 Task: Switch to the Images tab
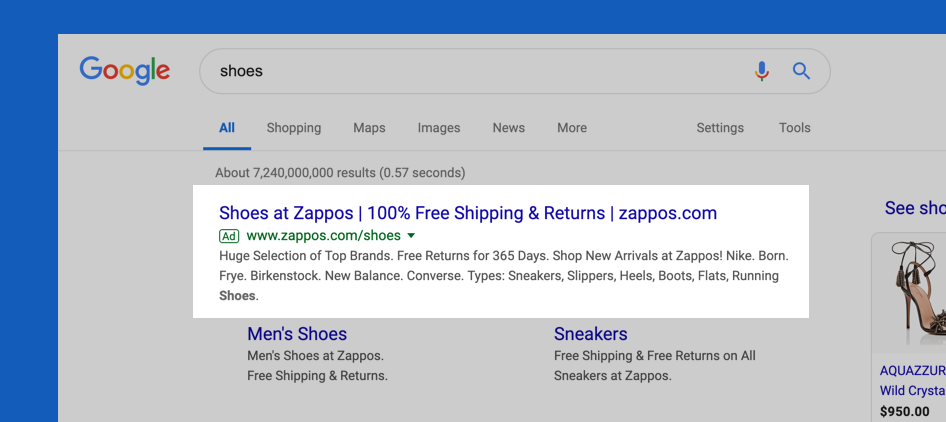point(439,128)
